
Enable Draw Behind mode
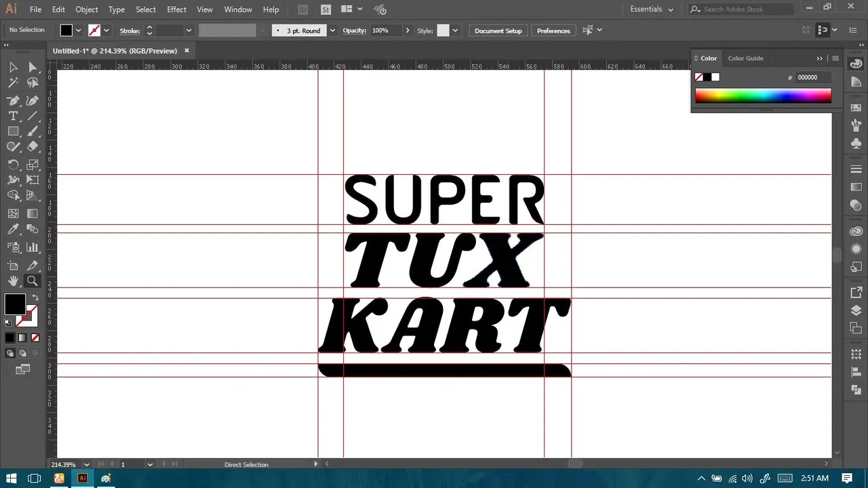click(23, 353)
